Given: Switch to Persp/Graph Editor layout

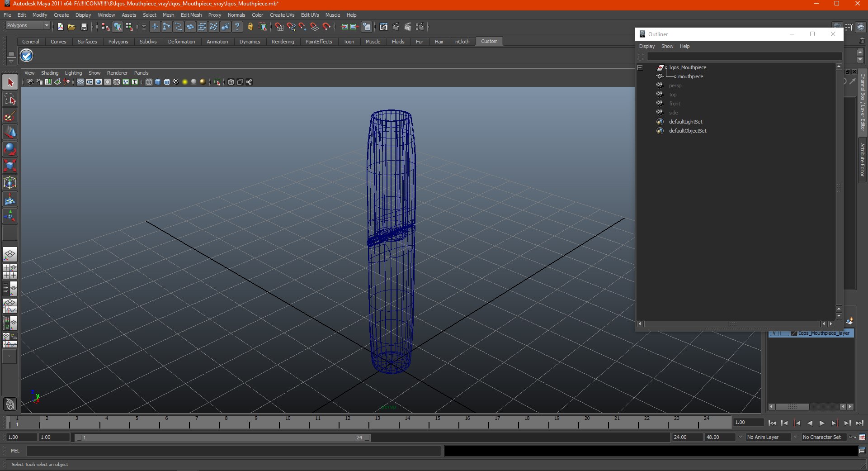Looking at the screenshot, I should 10,305.
